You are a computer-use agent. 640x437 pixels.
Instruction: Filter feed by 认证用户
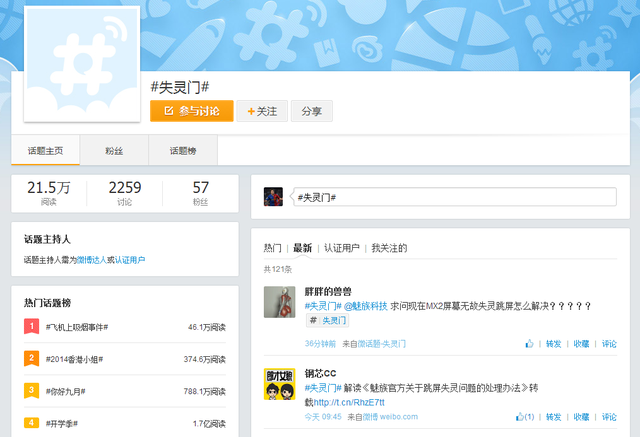tap(342, 248)
